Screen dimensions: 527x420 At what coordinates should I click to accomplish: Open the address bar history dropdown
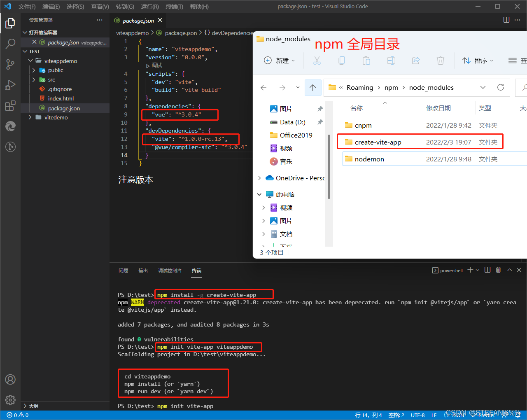pos(483,87)
